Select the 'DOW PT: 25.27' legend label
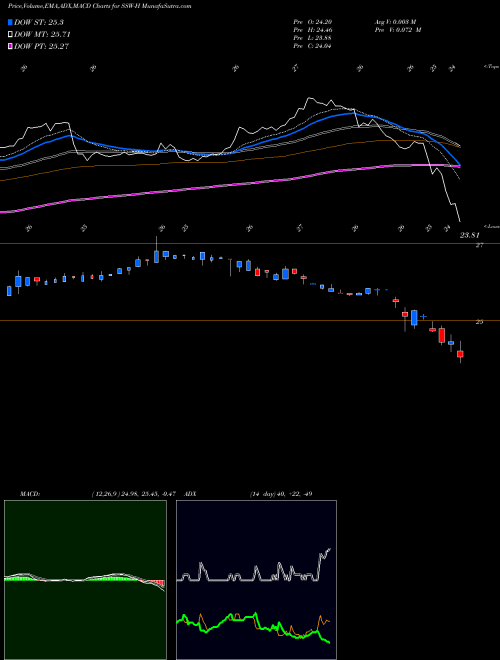 pyautogui.click(x=41, y=46)
